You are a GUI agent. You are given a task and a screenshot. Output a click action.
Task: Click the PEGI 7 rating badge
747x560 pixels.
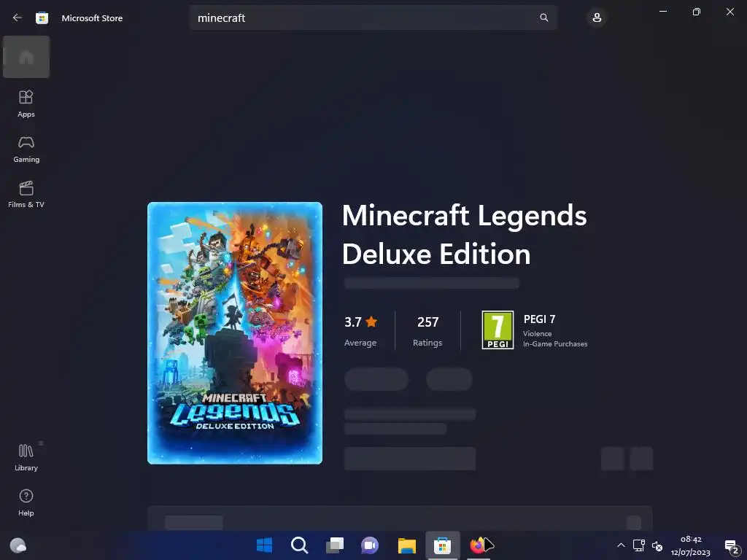pyautogui.click(x=498, y=330)
